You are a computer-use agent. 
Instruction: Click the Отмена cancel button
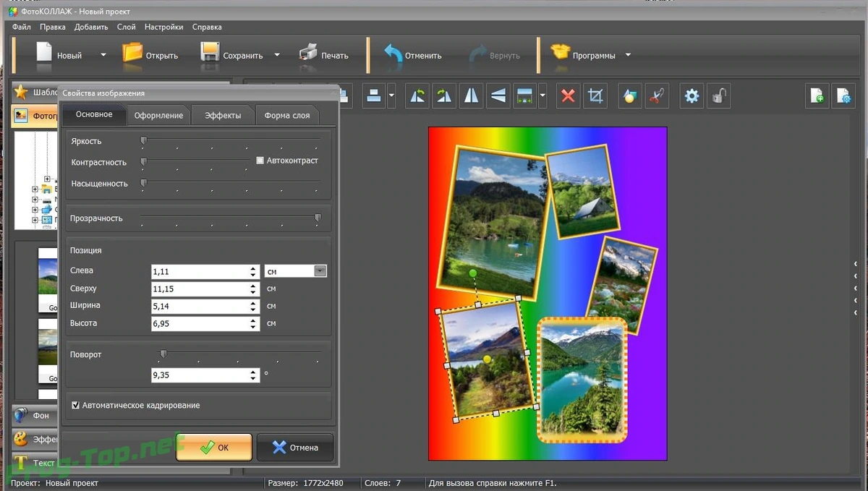[x=295, y=448]
